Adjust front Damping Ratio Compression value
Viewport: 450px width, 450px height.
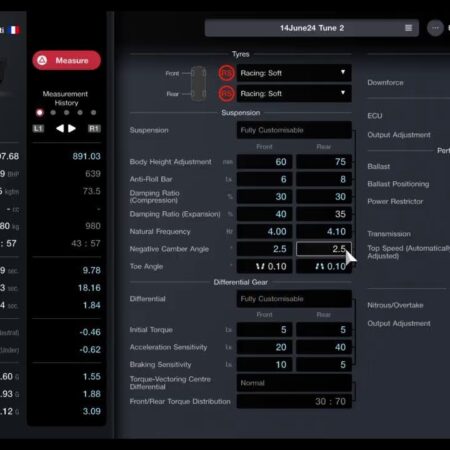[x=264, y=197]
